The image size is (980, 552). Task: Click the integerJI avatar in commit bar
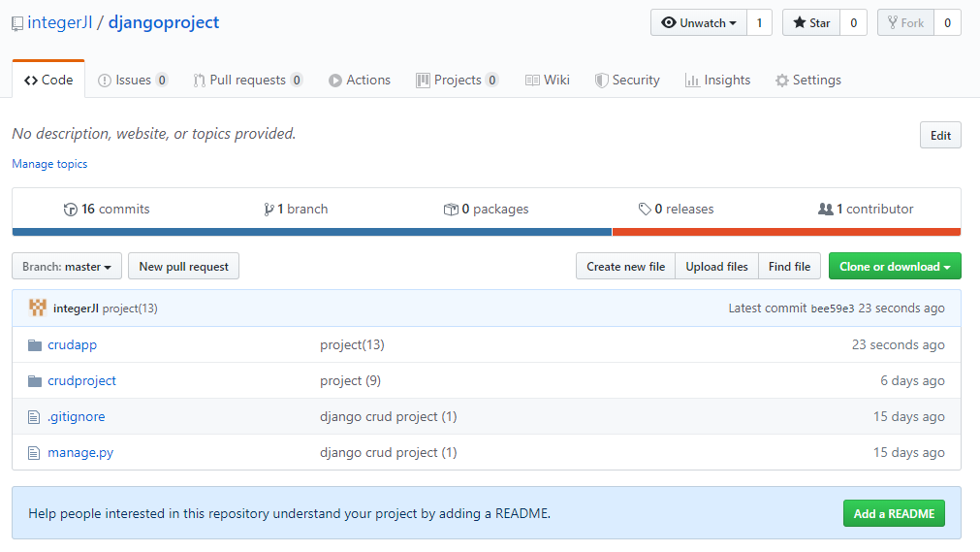[38, 308]
